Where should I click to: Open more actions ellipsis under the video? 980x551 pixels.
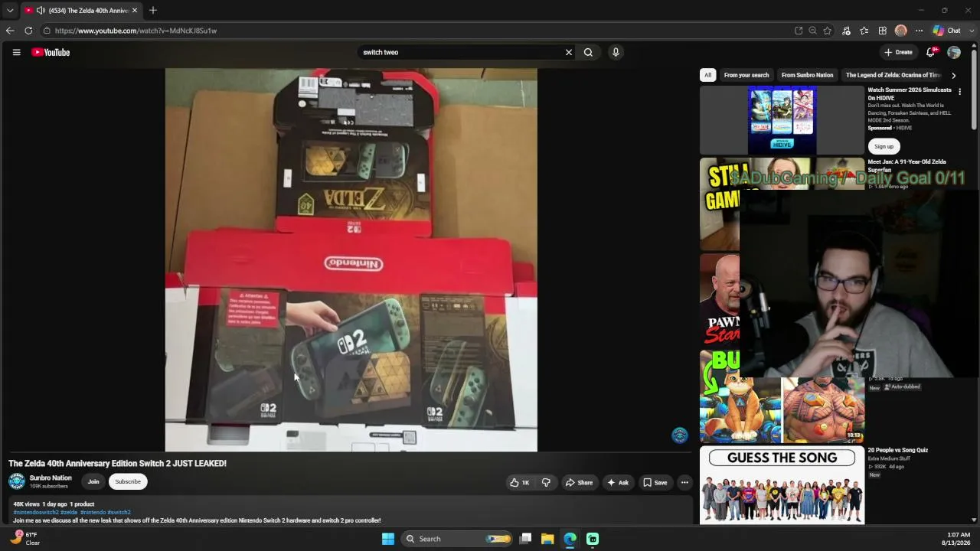(x=684, y=482)
